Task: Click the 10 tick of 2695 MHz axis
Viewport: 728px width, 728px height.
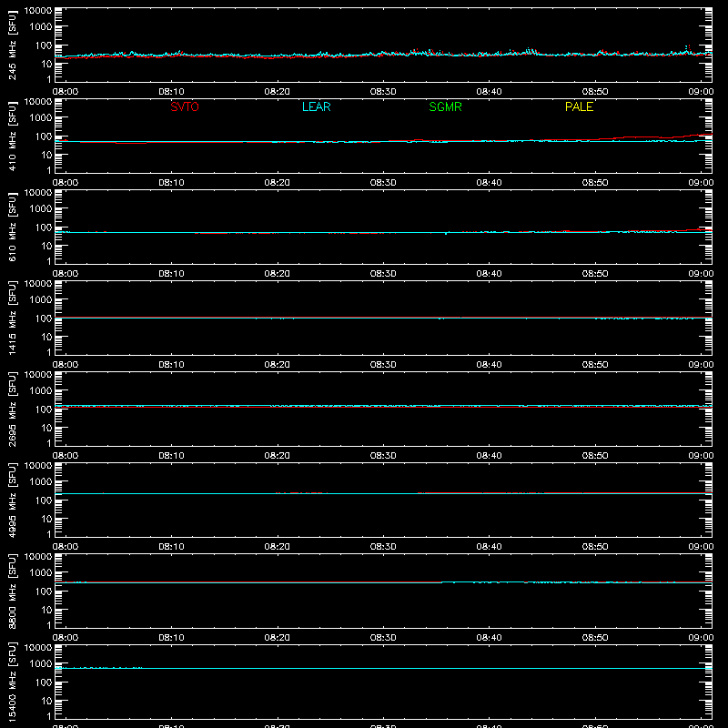Action: (x=46, y=428)
